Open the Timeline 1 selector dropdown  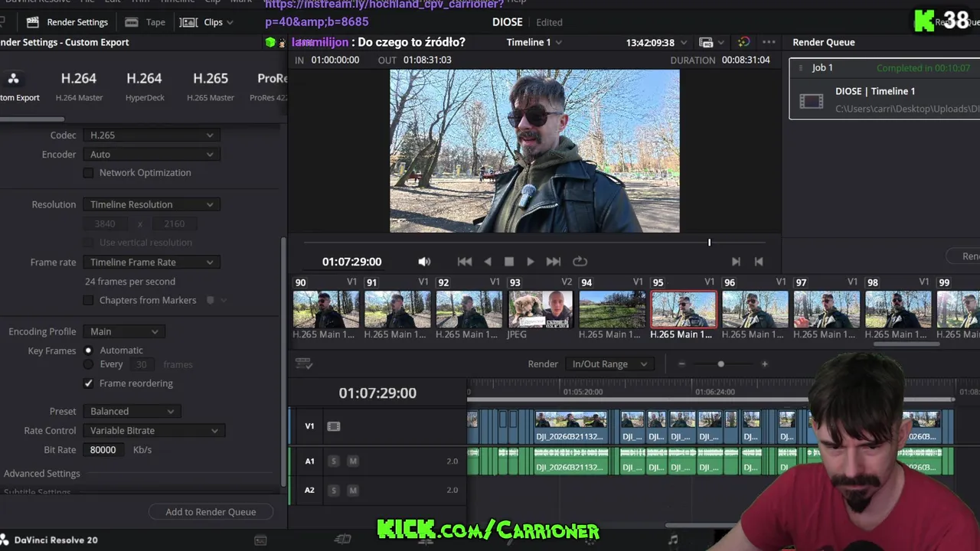pos(534,42)
